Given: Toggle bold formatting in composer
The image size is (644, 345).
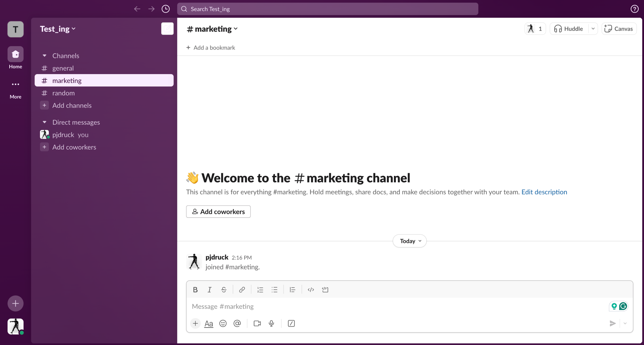Looking at the screenshot, I should coord(195,290).
